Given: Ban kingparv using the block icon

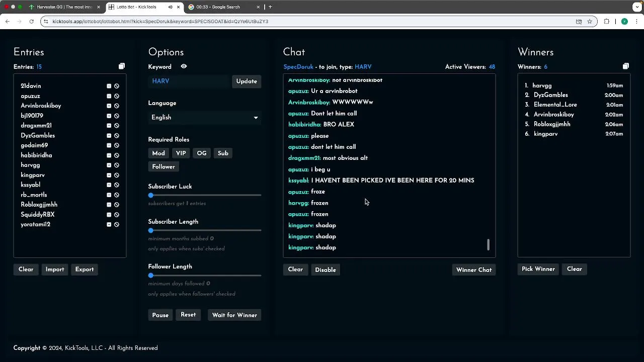Looking at the screenshot, I should coord(117,175).
